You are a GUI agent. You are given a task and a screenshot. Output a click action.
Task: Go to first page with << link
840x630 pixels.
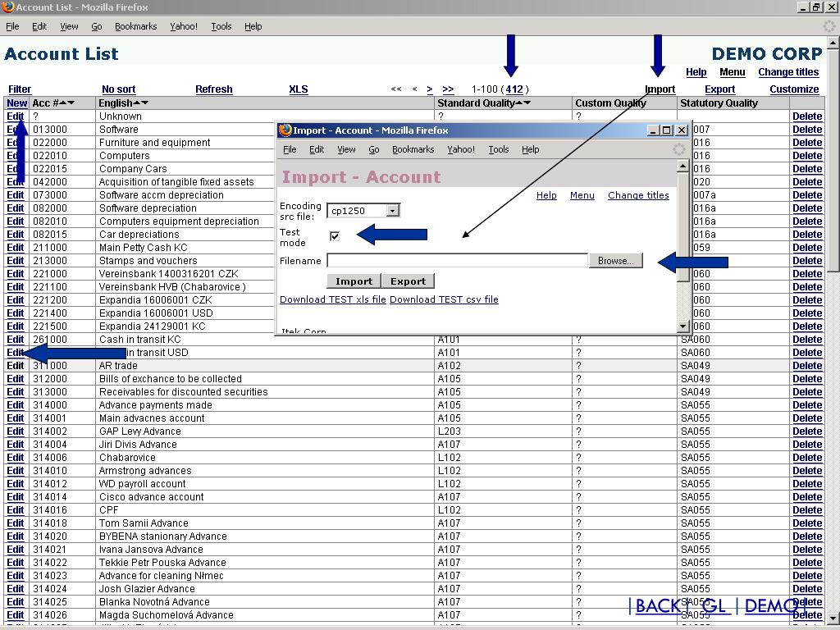tap(396, 89)
